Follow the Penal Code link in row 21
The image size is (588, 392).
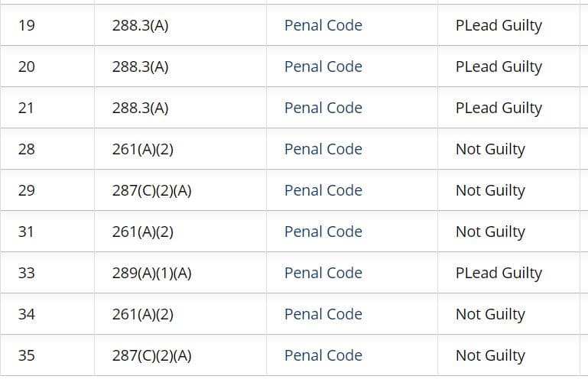323,108
